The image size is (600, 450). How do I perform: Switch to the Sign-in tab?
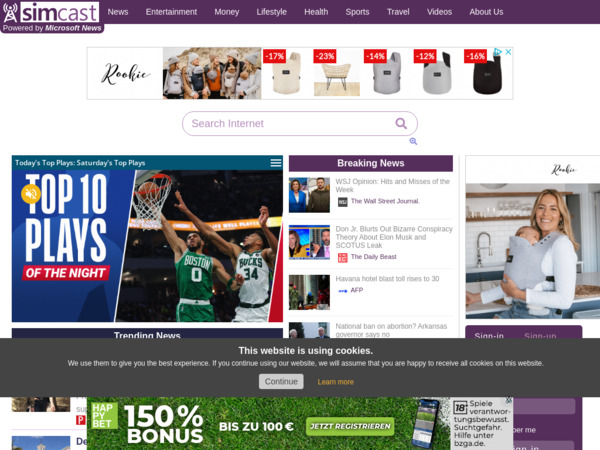[x=489, y=335]
